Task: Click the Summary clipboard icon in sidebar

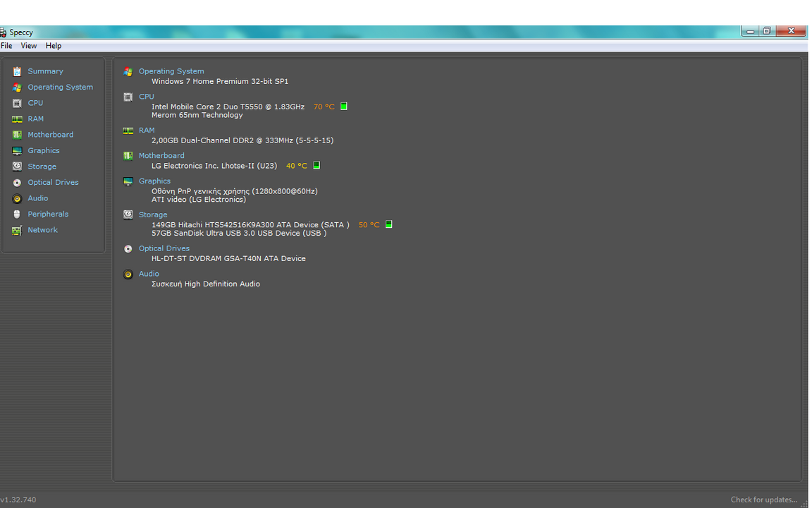Action: point(17,71)
